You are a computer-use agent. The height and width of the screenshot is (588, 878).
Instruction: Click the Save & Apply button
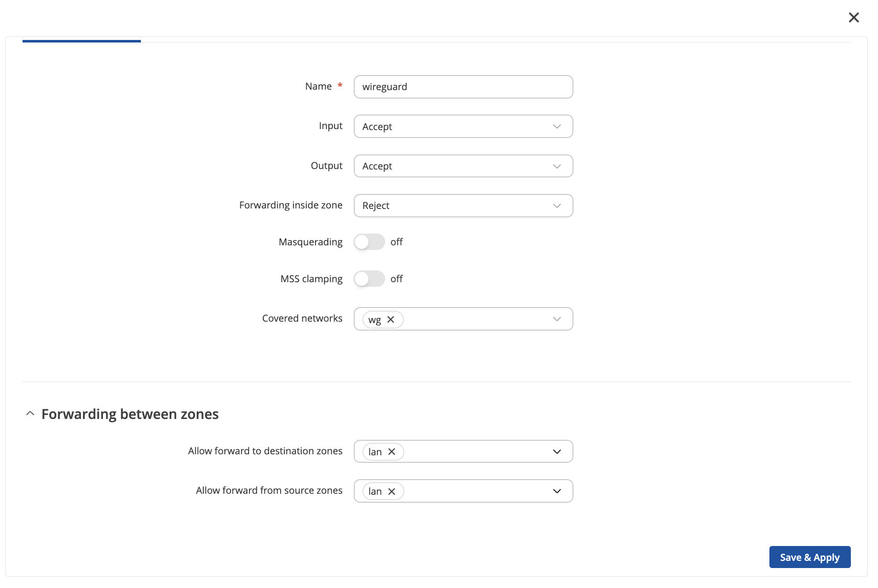click(809, 557)
